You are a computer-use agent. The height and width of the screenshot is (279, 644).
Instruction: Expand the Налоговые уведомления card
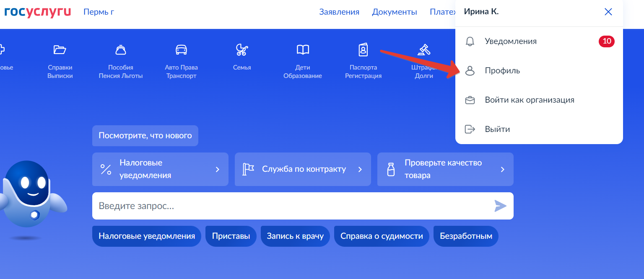(x=160, y=169)
